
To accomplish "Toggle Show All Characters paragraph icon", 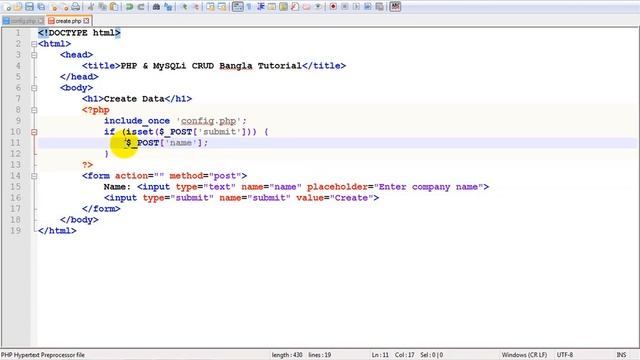I will [249, 7].
